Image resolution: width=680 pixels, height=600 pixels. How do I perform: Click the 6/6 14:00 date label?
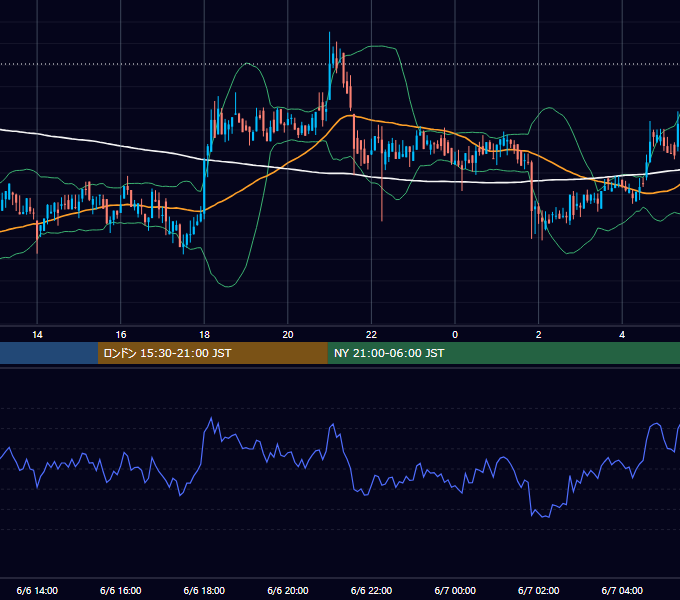(x=37, y=590)
